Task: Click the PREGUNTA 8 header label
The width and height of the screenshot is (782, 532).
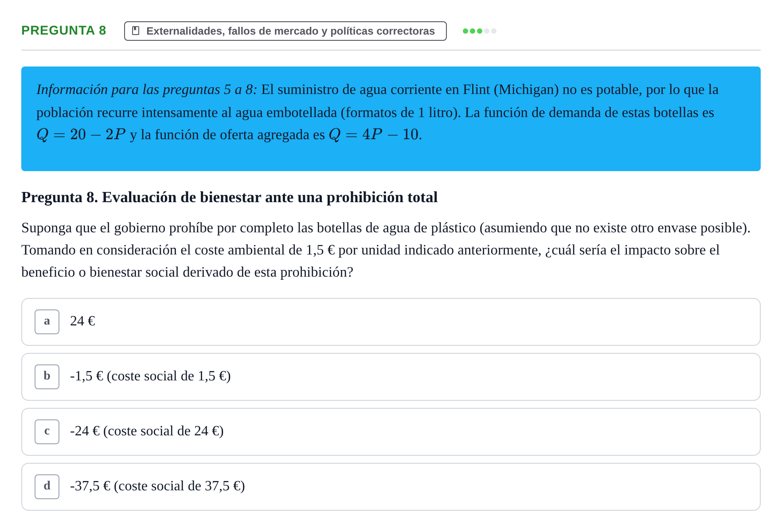Action: pos(64,31)
